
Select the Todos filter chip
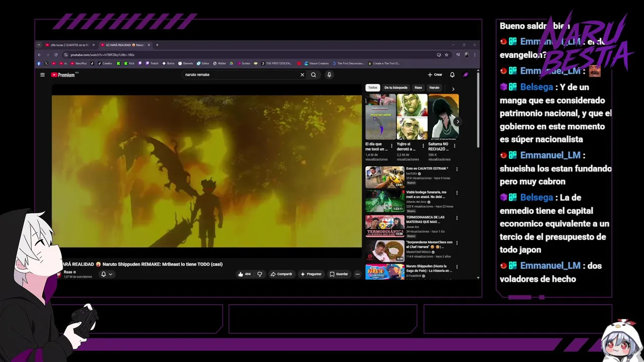[x=373, y=87]
